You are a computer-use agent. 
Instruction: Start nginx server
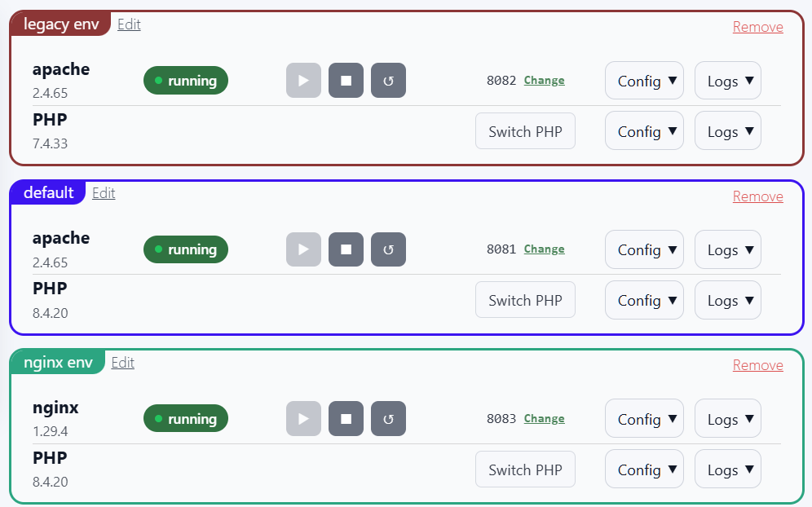[x=303, y=418]
